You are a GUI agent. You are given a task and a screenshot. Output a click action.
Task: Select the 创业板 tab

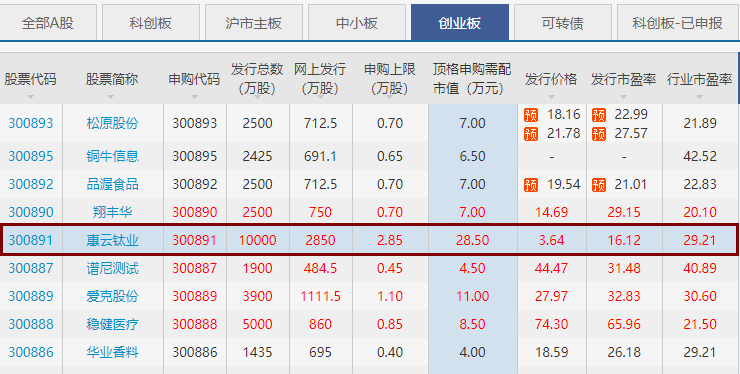click(460, 22)
